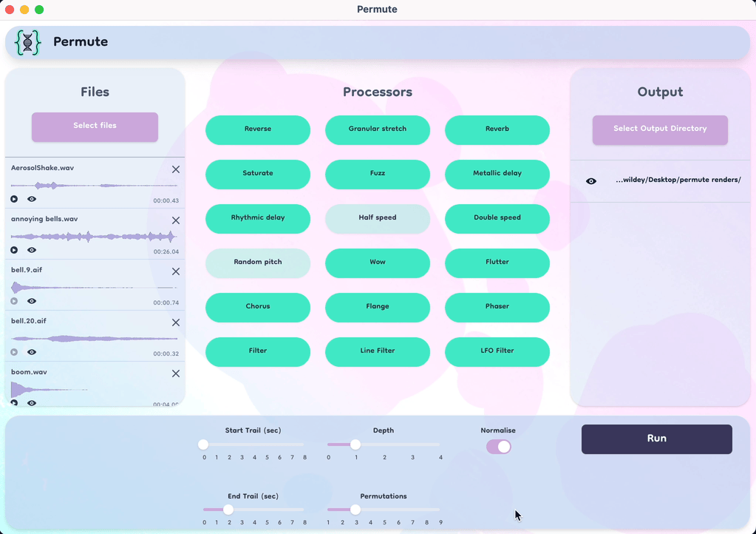The height and width of the screenshot is (534, 756).
Task: Click the output path permute renders/
Action: pyautogui.click(x=678, y=180)
